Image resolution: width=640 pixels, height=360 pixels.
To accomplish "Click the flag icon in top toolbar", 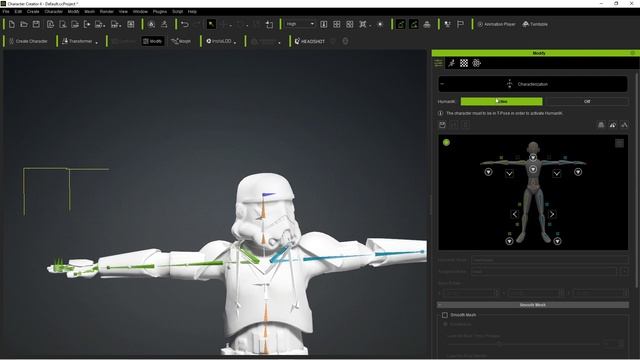I will pyautogui.click(x=460, y=24).
